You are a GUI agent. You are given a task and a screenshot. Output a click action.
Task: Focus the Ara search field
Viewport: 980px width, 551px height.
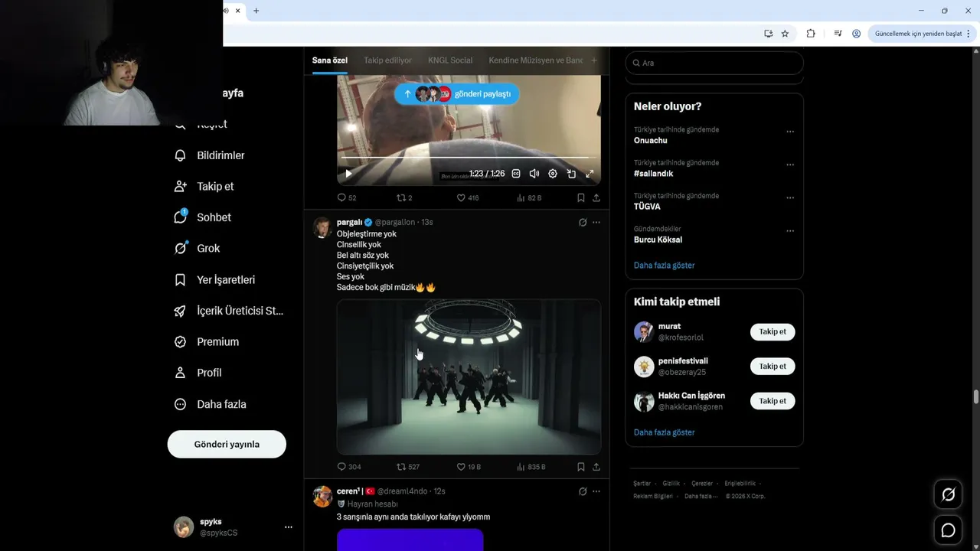(x=714, y=63)
